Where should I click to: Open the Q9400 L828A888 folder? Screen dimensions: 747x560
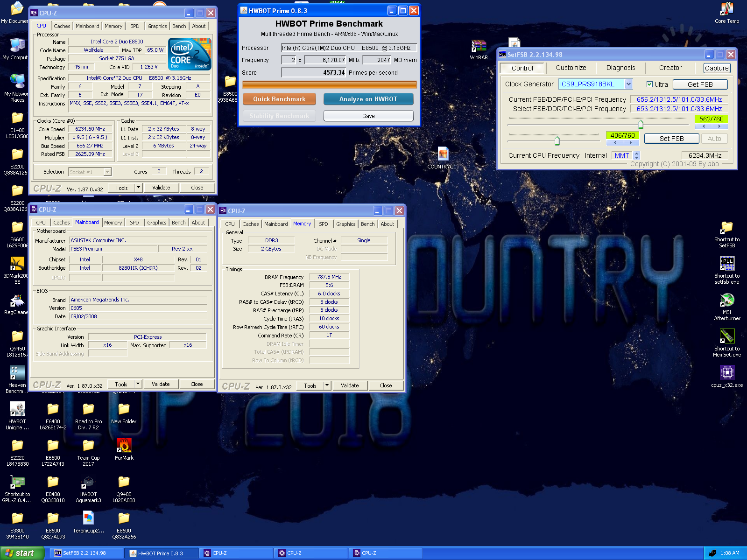(124, 489)
